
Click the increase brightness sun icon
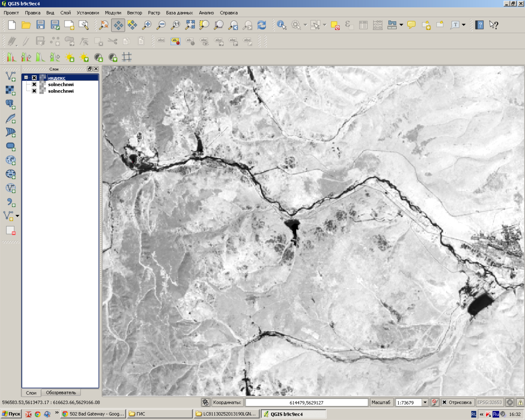(70, 57)
